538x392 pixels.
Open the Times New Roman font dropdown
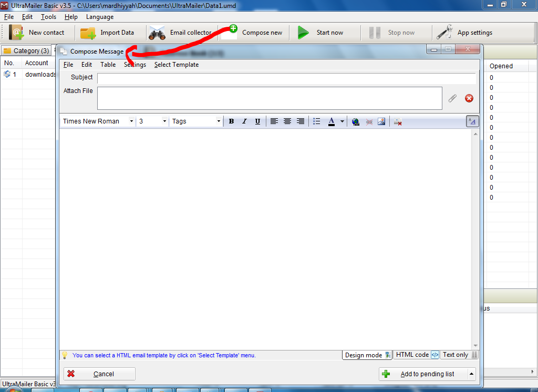(131, 121)
